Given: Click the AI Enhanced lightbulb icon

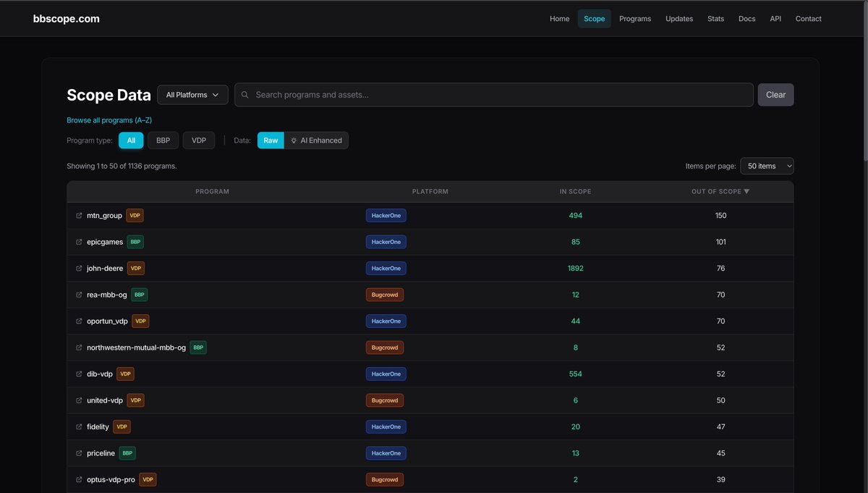Looking at the screenshot, I should point(294,140).
